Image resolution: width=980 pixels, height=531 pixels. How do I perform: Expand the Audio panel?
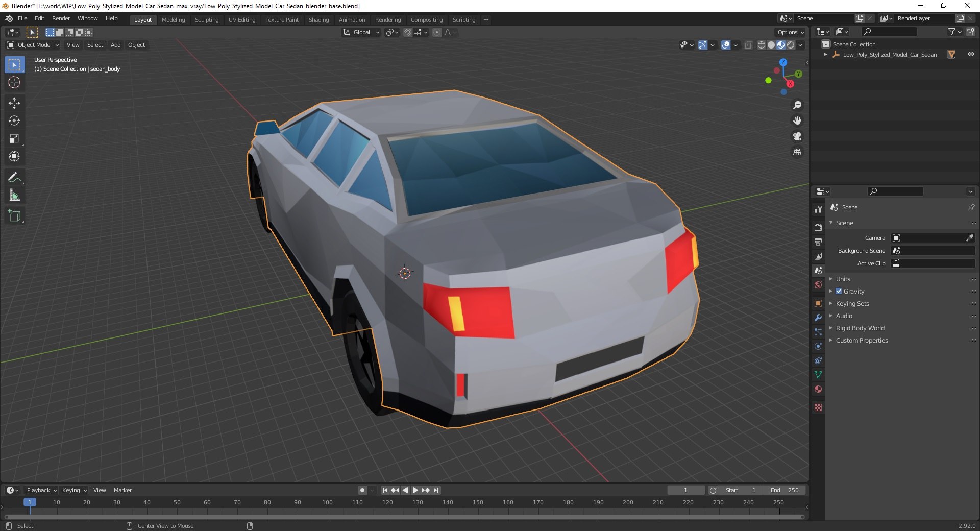[844, 316]
